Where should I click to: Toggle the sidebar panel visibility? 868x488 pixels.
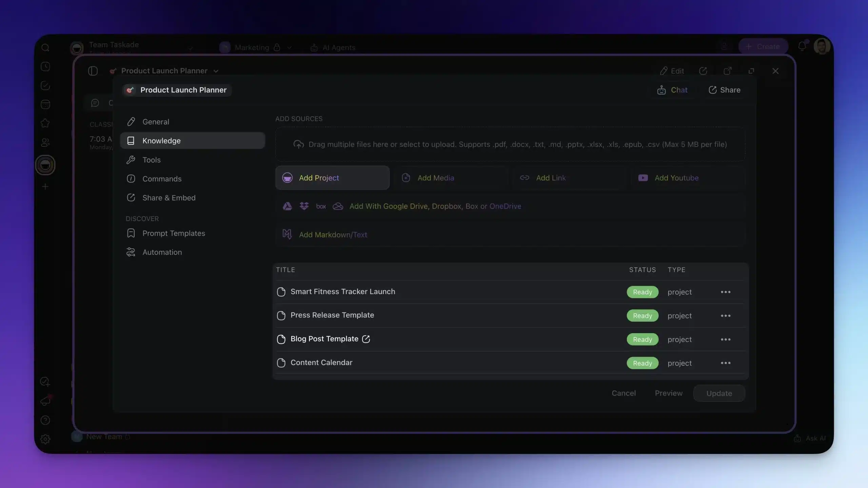click(x=93, y=71)
